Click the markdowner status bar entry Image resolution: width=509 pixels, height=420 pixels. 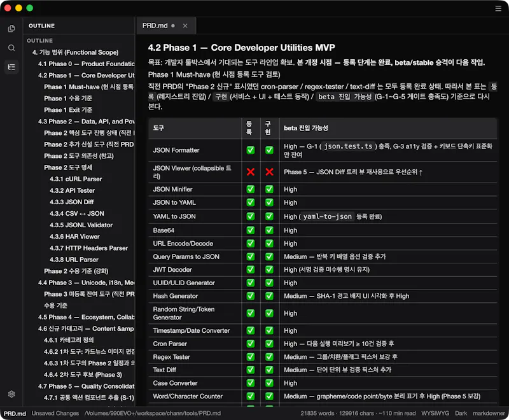pos(489,413)
